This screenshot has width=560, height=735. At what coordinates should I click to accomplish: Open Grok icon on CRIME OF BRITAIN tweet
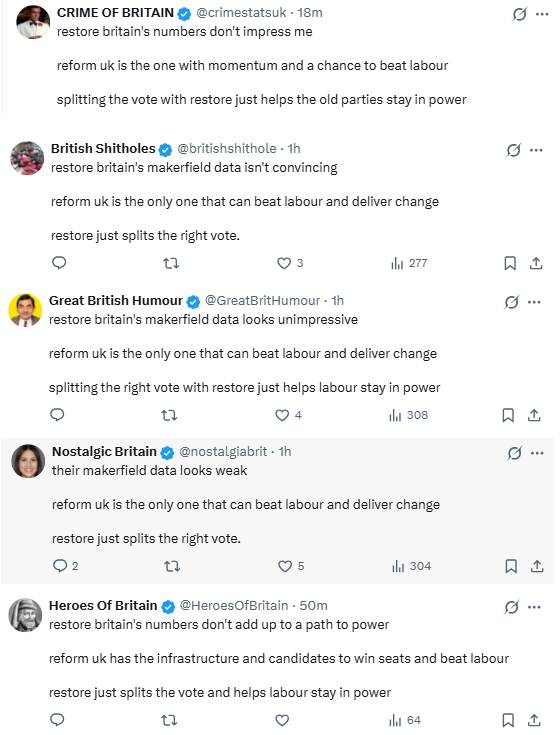519,14
